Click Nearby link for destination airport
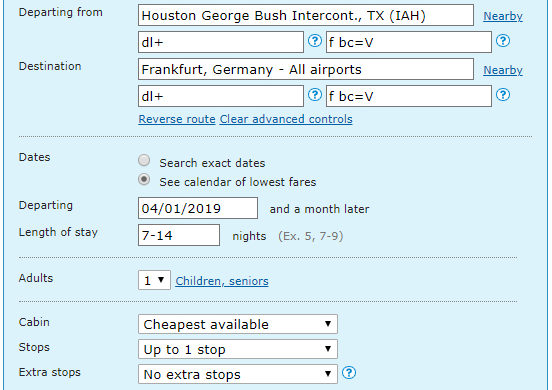 503,70
